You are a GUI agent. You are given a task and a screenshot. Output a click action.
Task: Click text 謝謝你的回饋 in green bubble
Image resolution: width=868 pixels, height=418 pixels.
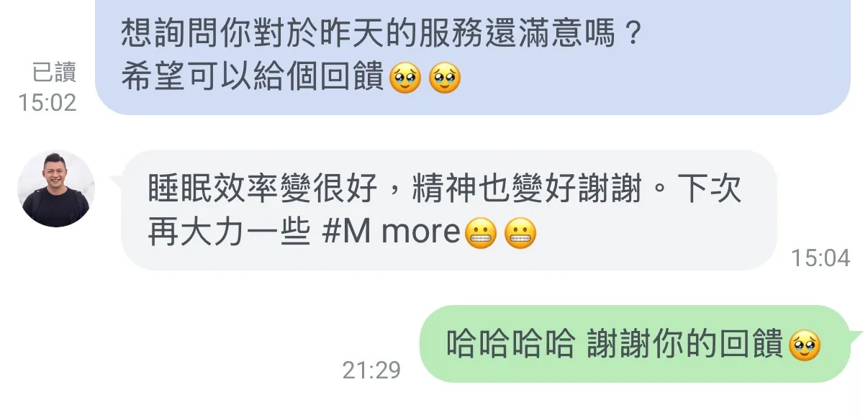pos(686,345)
